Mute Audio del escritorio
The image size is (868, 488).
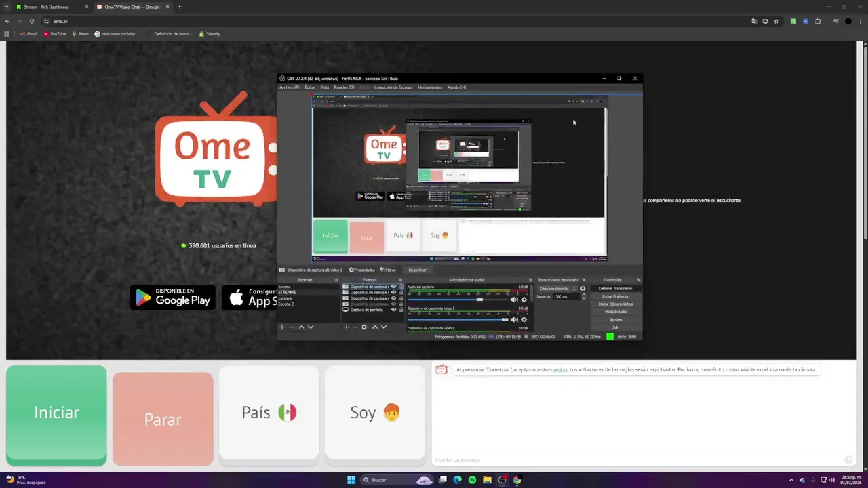tap(514, 300)
